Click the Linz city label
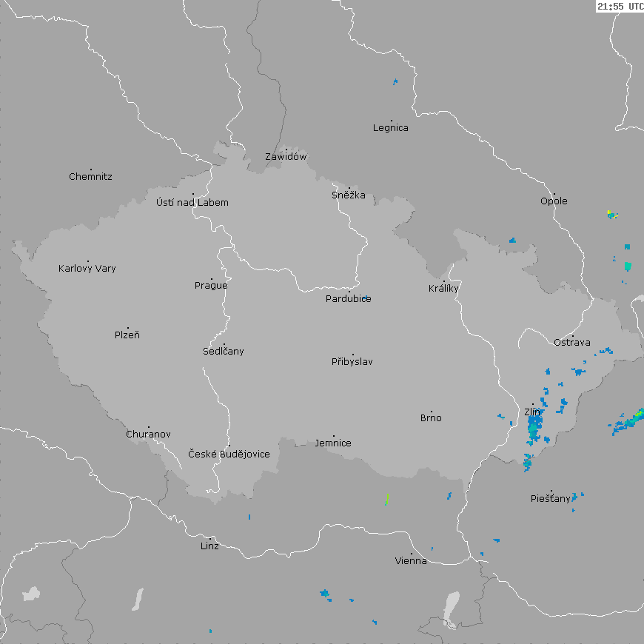The height and width of the screenshot is (644, 644). (209, 546)
